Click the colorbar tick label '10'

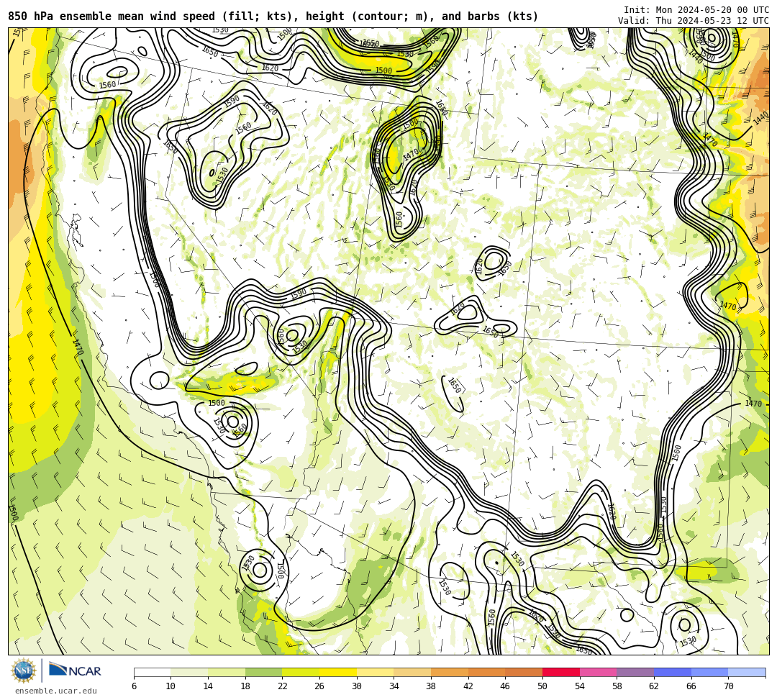point(171,686)
